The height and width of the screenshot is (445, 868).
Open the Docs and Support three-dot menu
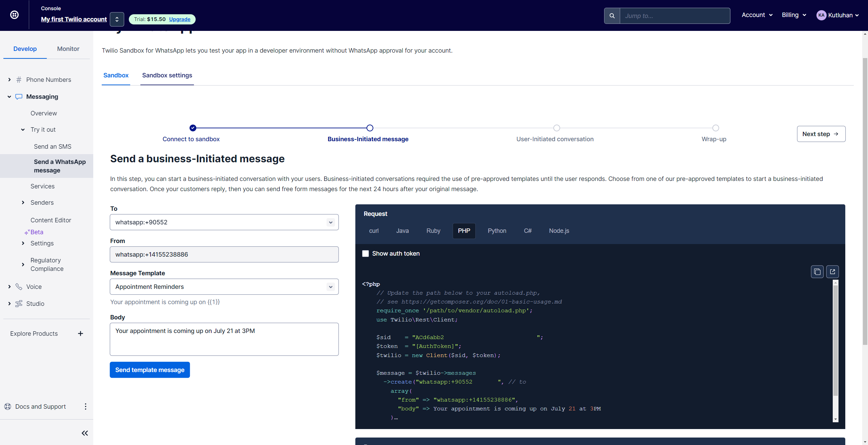(85, 407)
